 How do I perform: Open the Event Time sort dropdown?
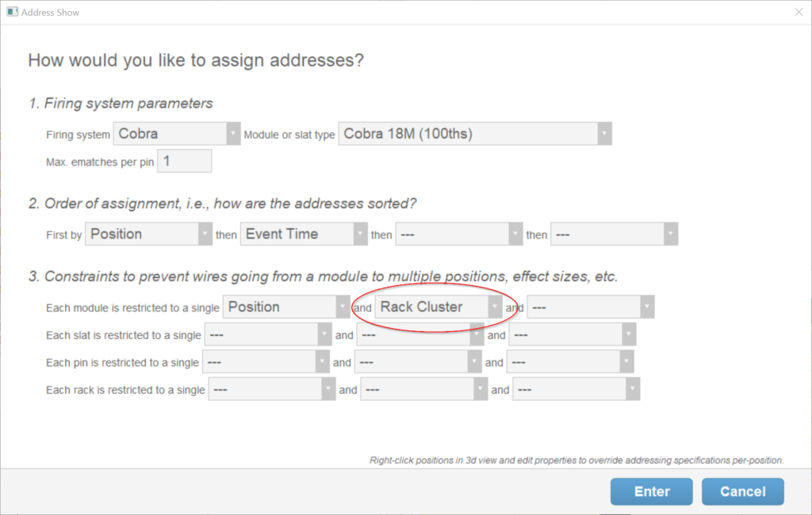pos(304,235)
